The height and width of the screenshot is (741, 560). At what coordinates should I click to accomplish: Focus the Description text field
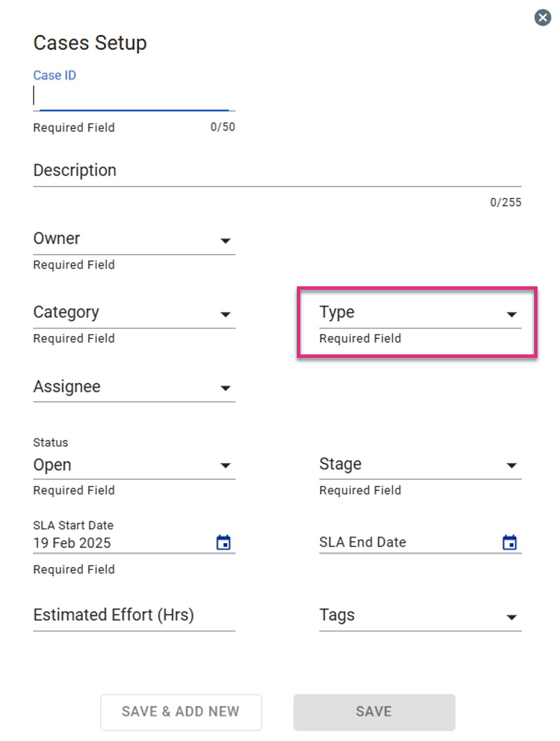277,171
